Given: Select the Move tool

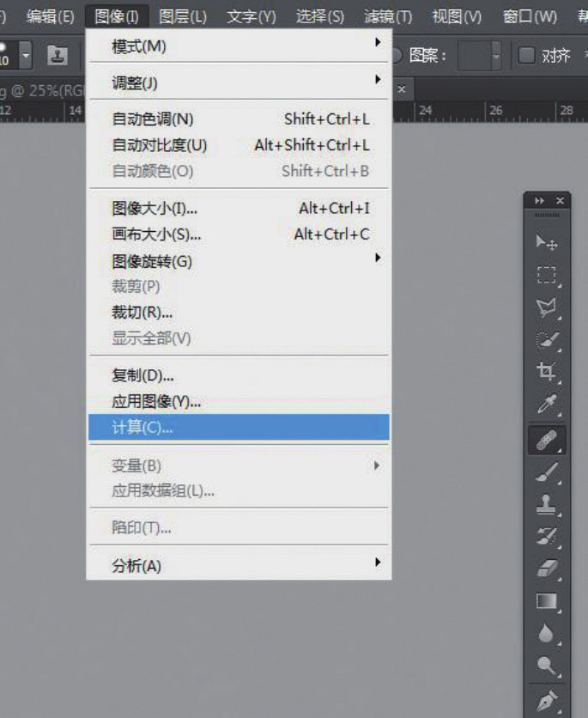Looking at the screenshot, I should click(x=546, y=244).
